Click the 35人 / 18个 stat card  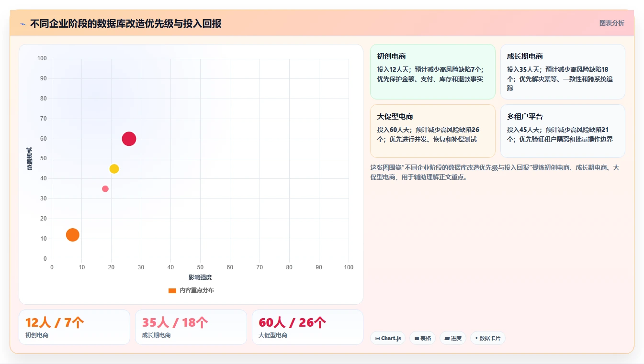coord(191,327)
